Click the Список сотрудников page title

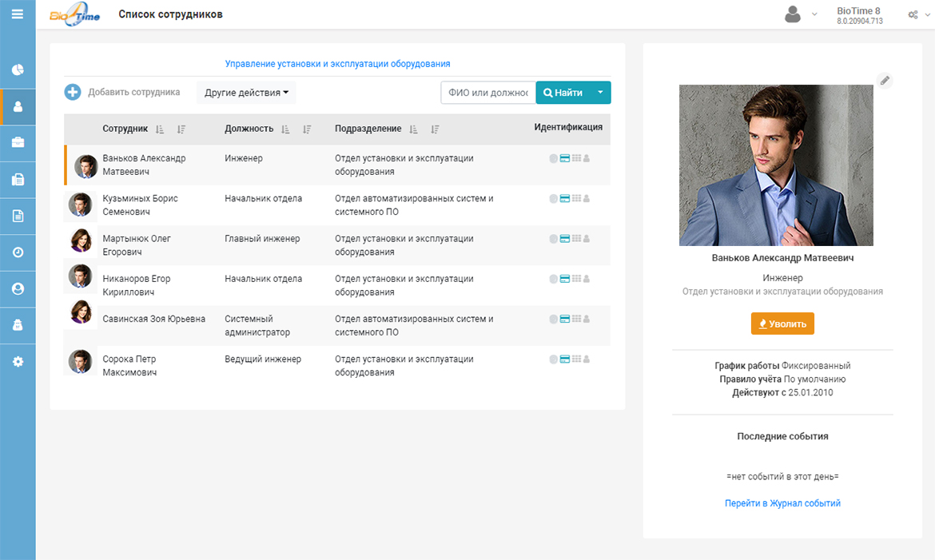[170, 14]
